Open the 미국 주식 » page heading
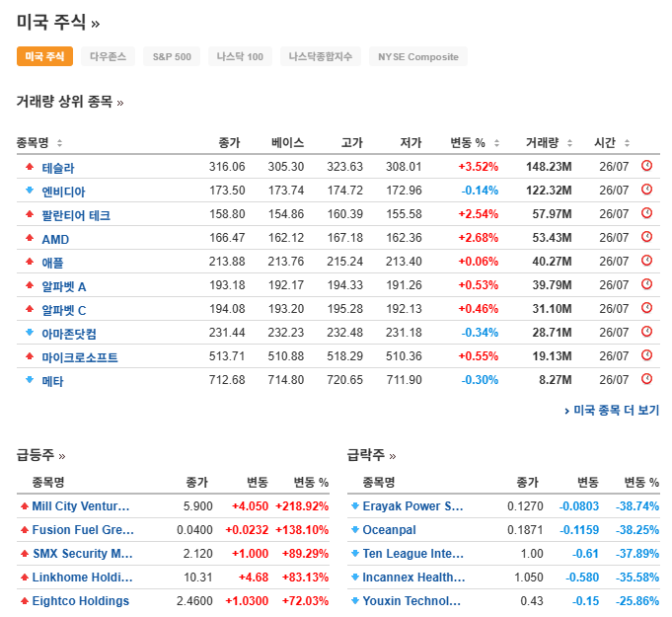The image size is (672, 617). point(58,22)
